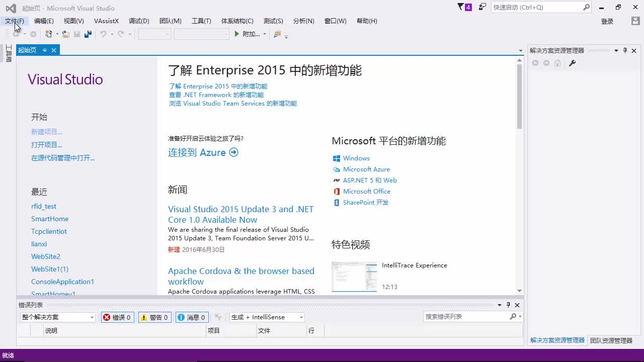The image size is (644, 362).
Task: Click the start page scroll down arrow
Action: (519, 291)
